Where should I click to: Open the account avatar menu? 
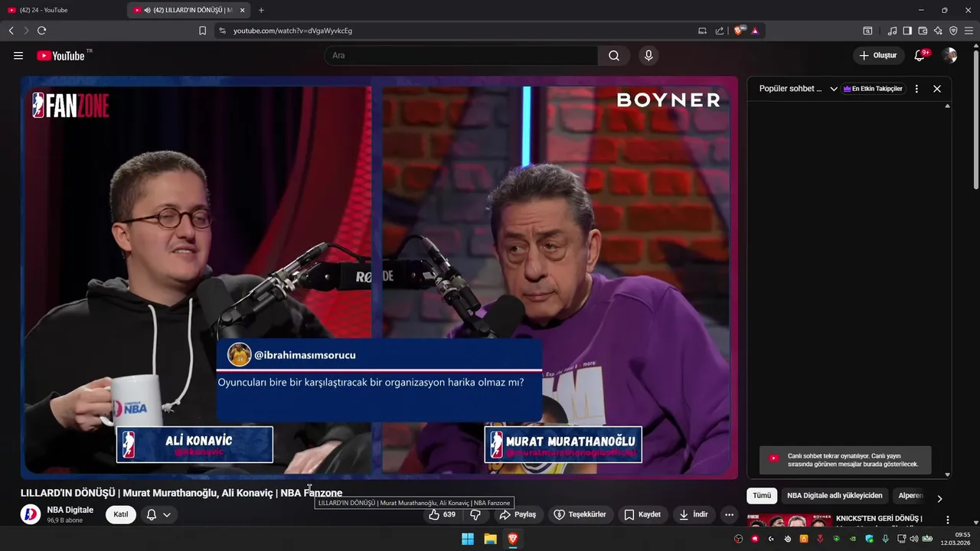pos(950,56)
